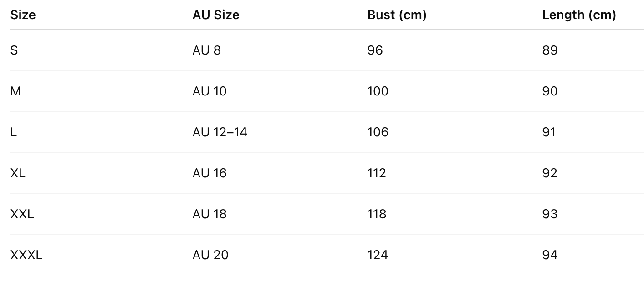Click the AU Size column header
Image resolution: width=644 pixels, height=291 pixels.
pos(215,15)
